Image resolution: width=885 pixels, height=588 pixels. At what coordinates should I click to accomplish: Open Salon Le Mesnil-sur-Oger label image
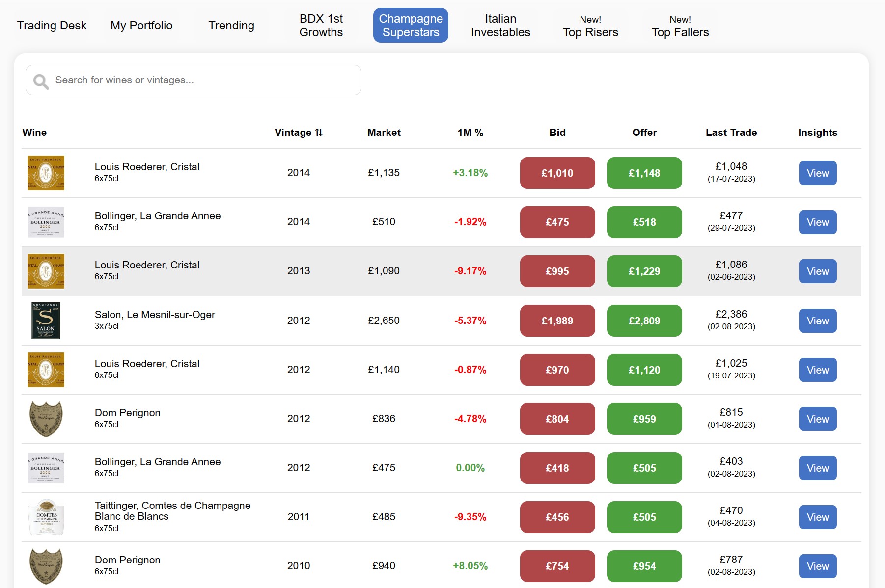tap(46, 321)
